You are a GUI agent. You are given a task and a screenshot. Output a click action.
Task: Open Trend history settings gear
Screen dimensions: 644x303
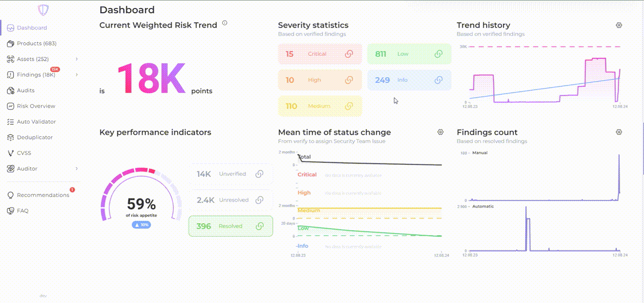click(619, 25)
